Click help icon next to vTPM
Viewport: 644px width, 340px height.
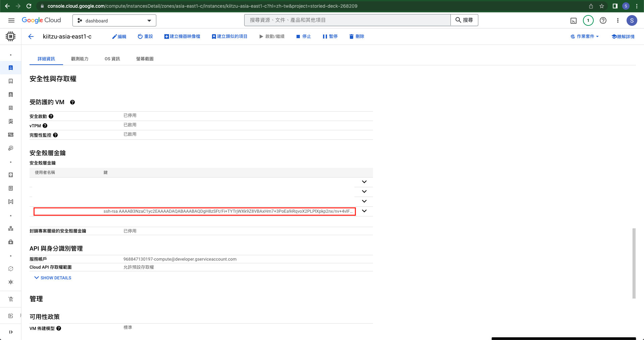(45, 126)
